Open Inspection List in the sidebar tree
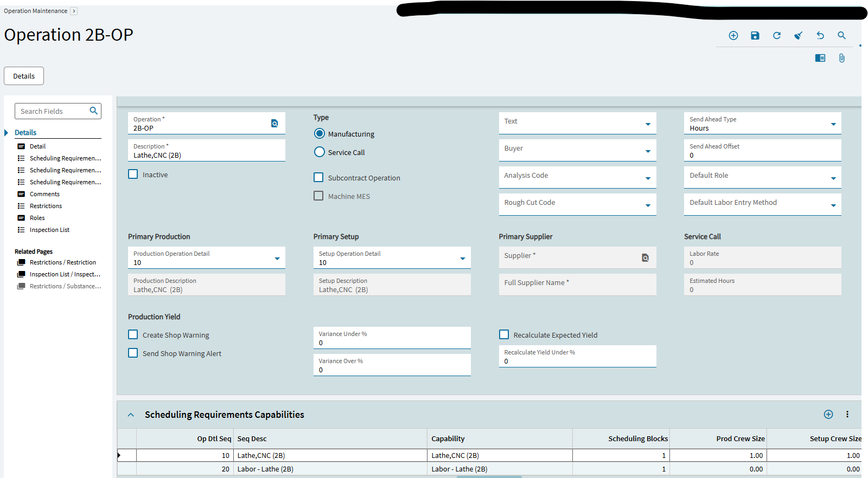 (49, 230)
